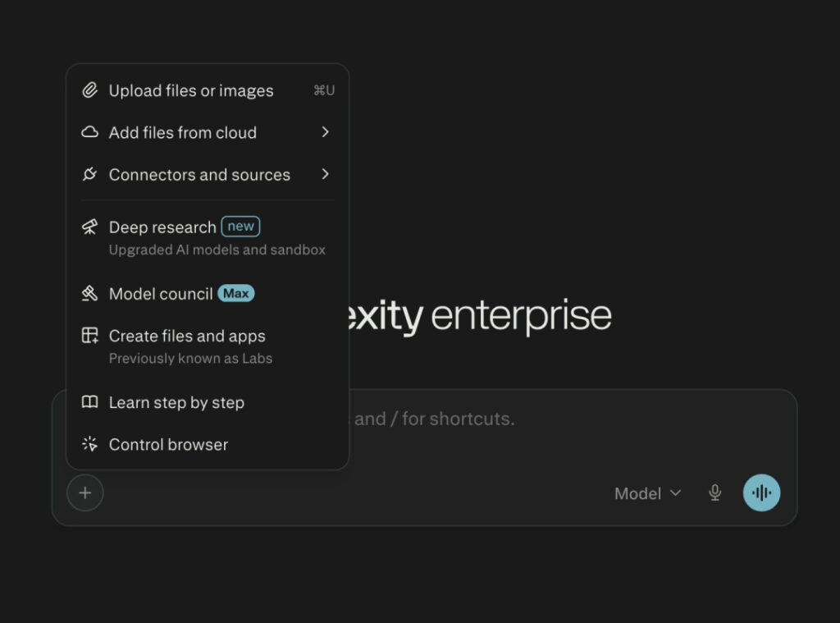Choose the Model council menu label
840x623 pixels.
[x=161, y=294]
